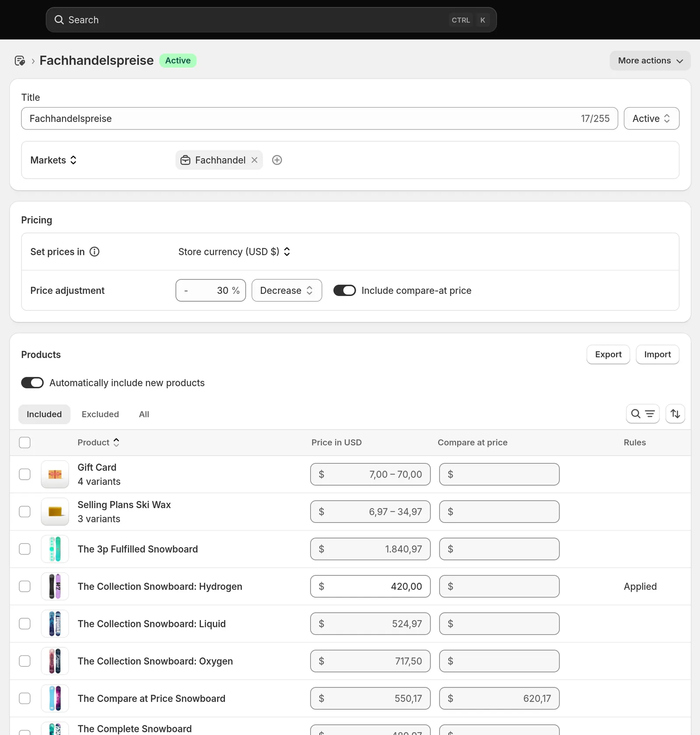The width and height of the screenshot is (700, 735).
Task: Click the Export button
Action: (608, 355)
